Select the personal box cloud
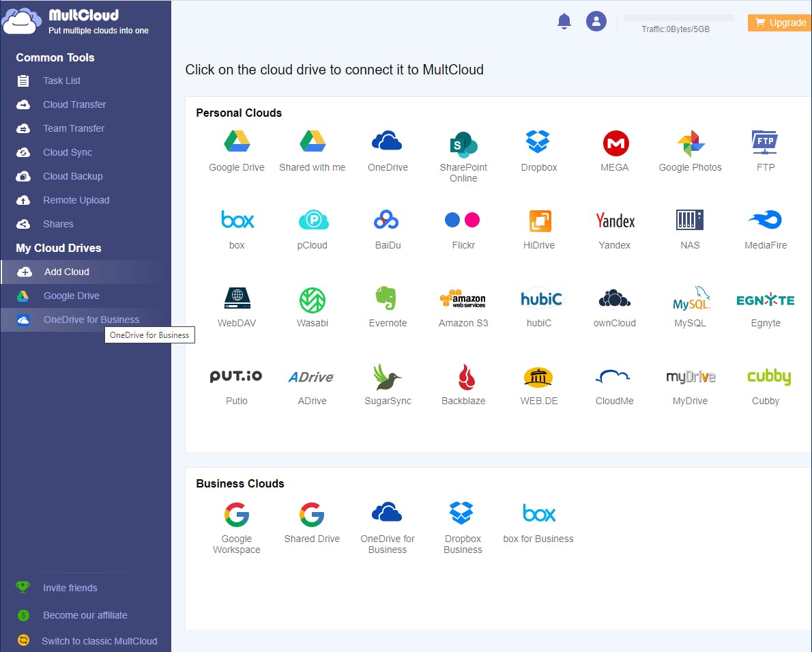Image resolution: width=812 pixels, height=652 pixels. pos(237,229)
